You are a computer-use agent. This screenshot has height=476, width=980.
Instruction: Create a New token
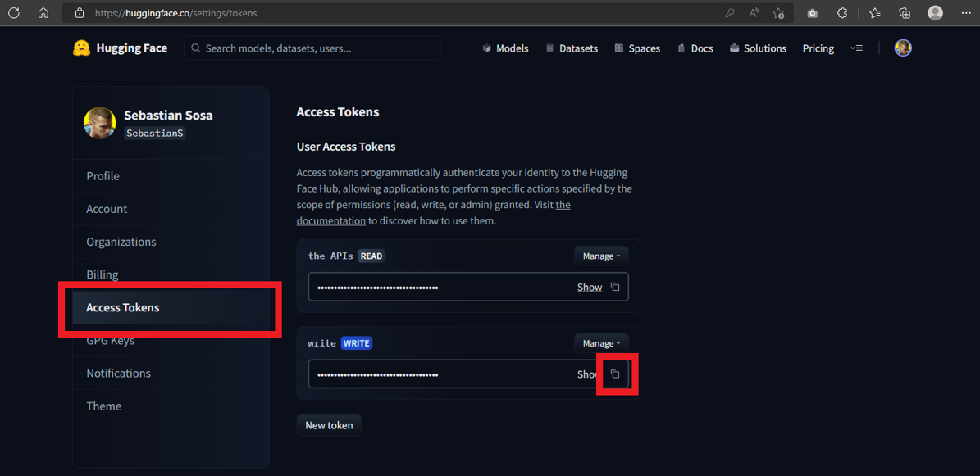[x=329, y=425]
